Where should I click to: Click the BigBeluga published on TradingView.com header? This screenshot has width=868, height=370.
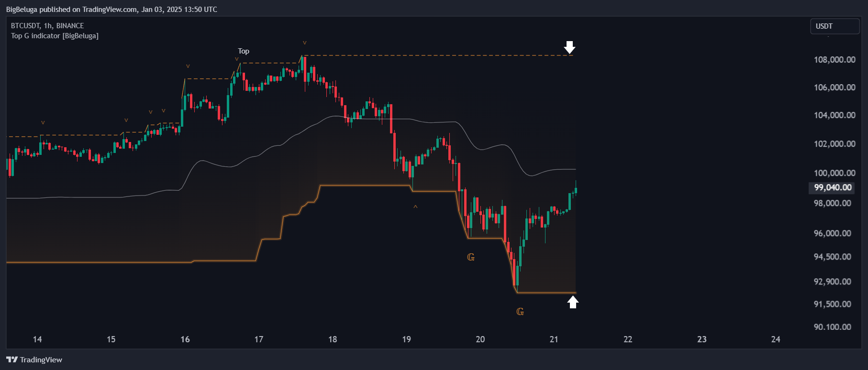(111, 10)
